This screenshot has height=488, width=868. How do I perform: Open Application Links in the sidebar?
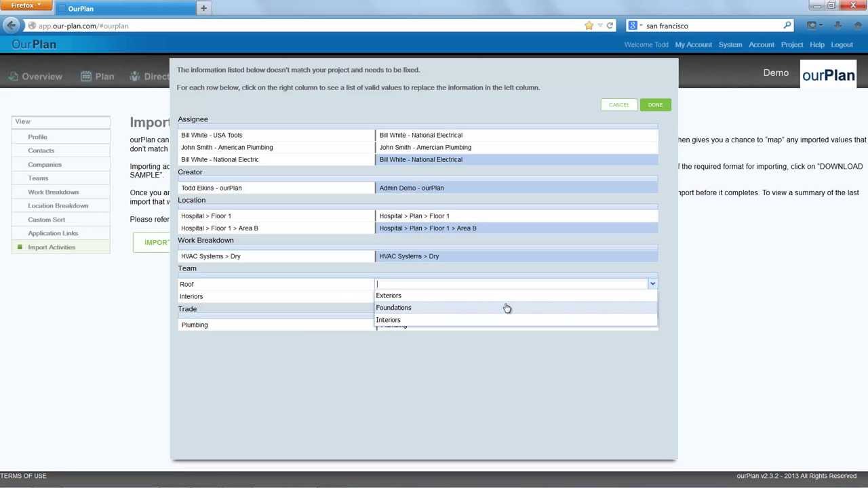pos(53,233)
